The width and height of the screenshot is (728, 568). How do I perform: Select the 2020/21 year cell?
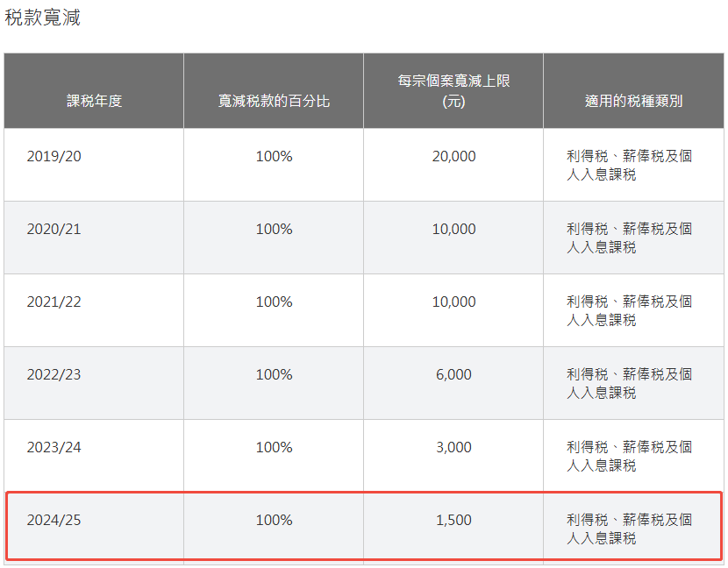54,229
